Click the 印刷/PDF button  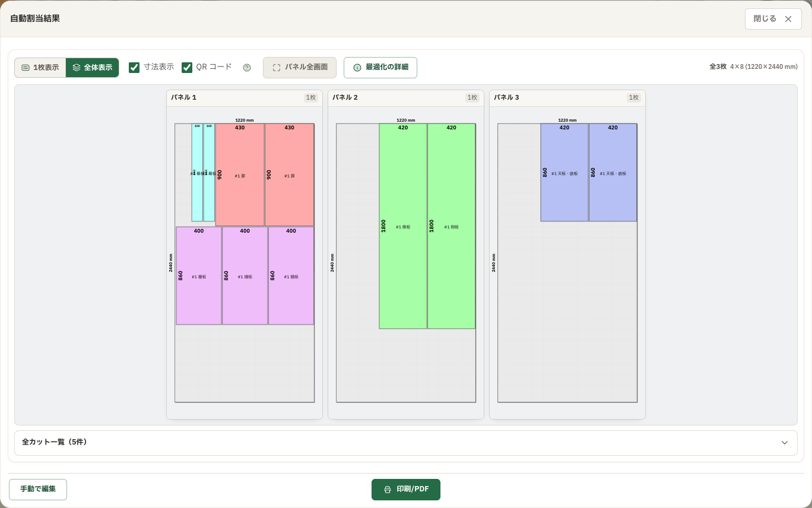coord(406,490)
